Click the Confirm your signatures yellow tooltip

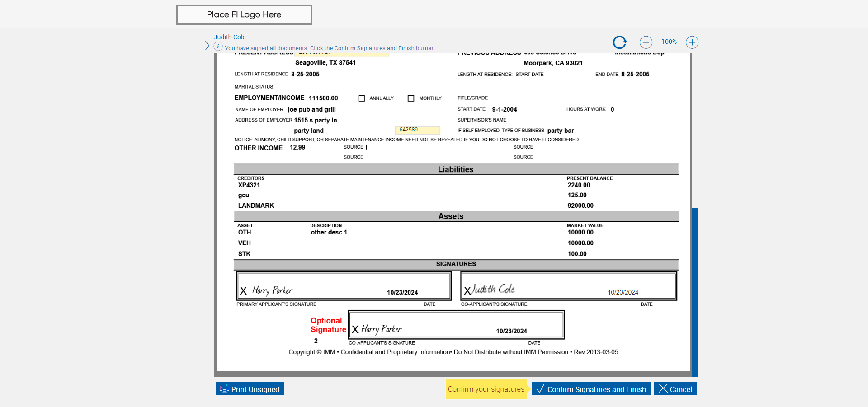[486, 389]
